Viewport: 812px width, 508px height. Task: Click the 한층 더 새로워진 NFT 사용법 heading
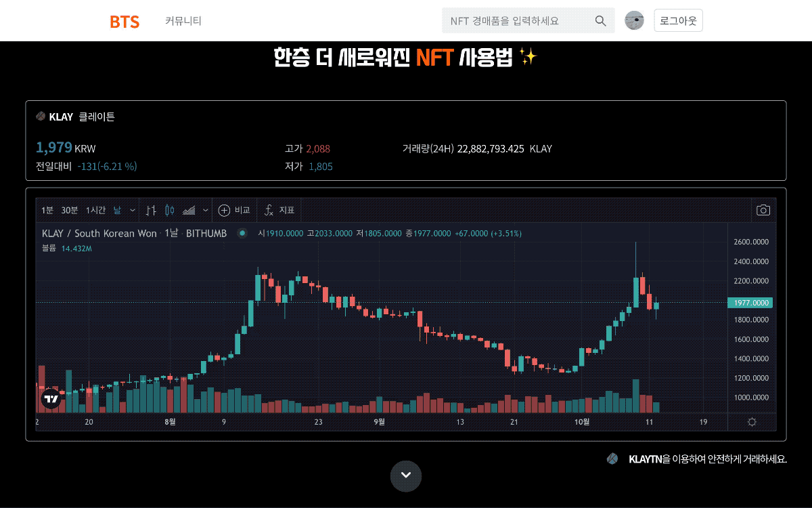point(405,58)
